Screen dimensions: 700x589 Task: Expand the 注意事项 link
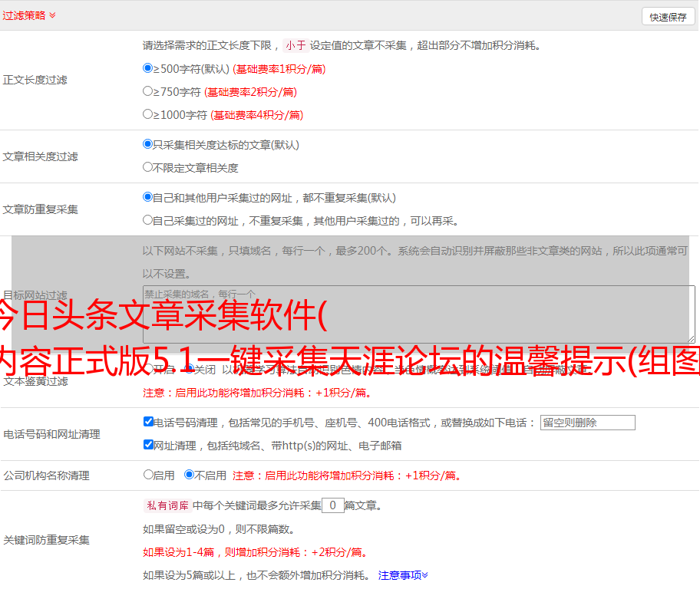(403, 576)
